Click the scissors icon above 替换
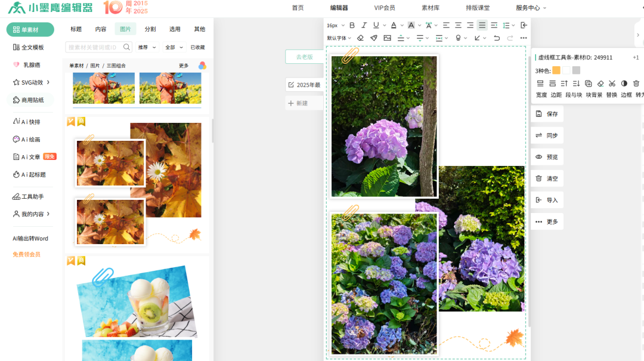 click(612, 84)
